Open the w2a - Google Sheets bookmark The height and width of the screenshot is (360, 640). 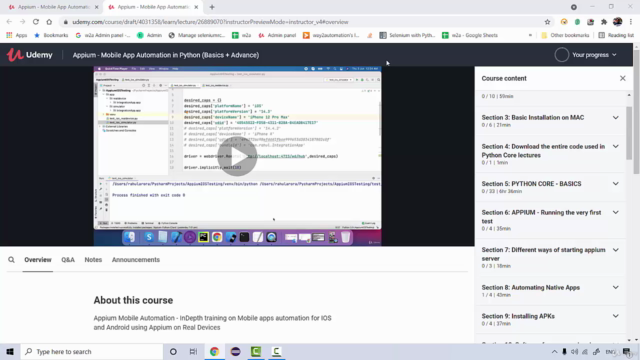[470, 36]
